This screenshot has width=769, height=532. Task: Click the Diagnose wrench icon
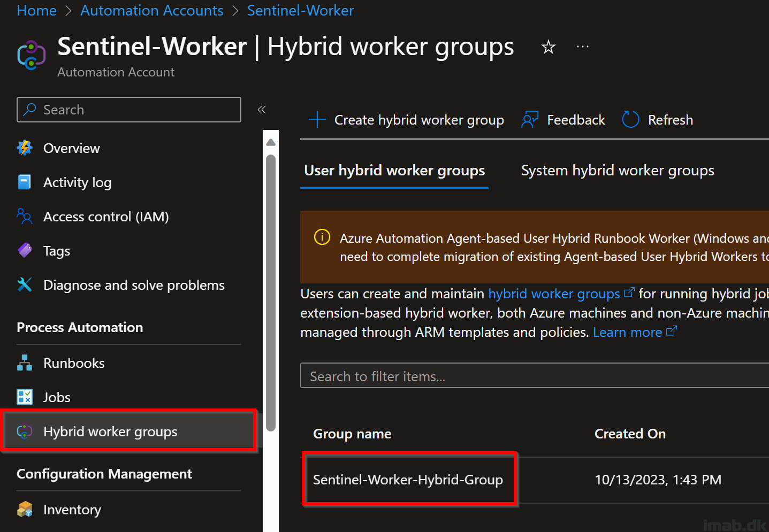(x=25, y=285)
